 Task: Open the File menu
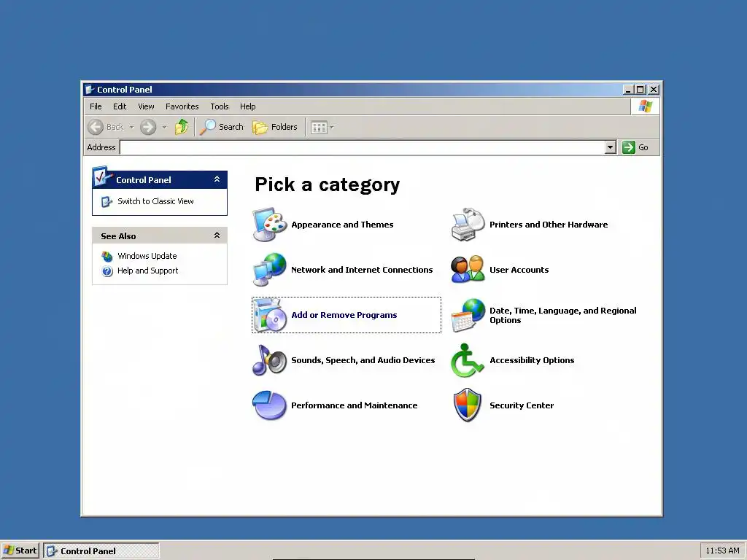coord(96,106)
